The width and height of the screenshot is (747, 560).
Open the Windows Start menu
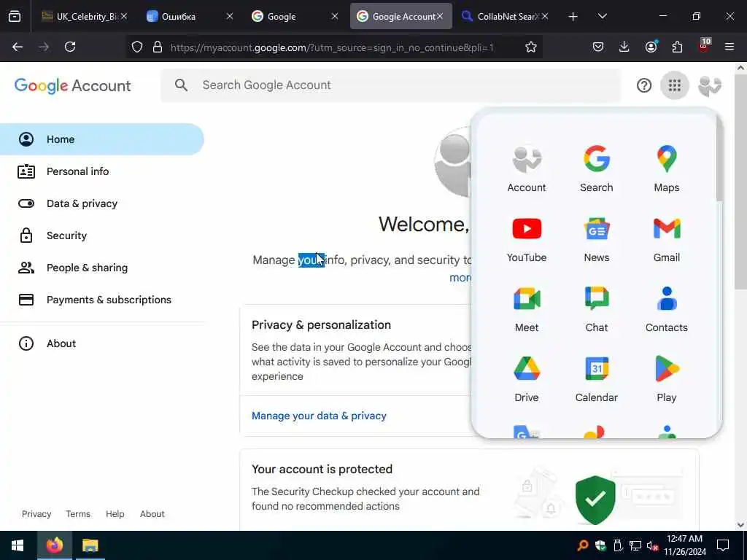point(18,545)
